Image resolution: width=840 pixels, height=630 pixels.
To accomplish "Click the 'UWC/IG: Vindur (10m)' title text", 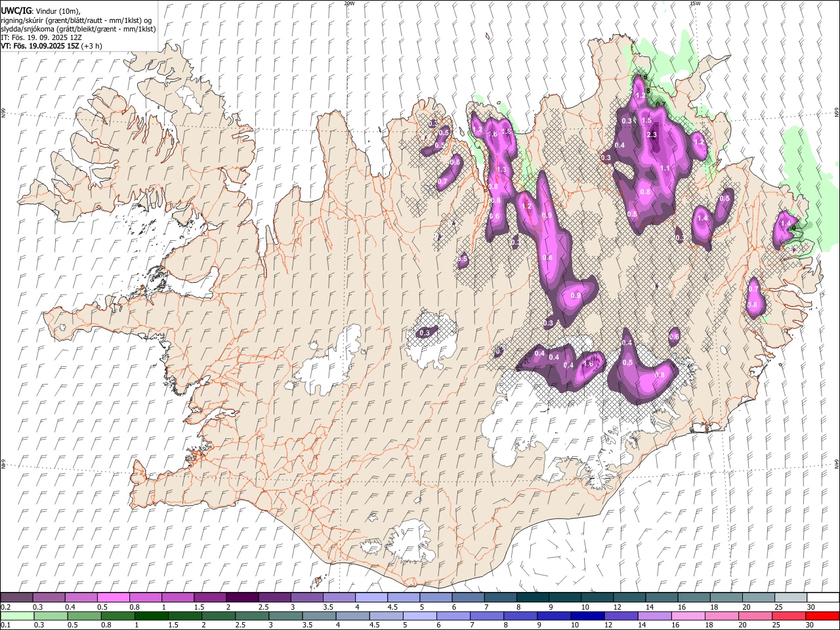I will pos(41,11).
